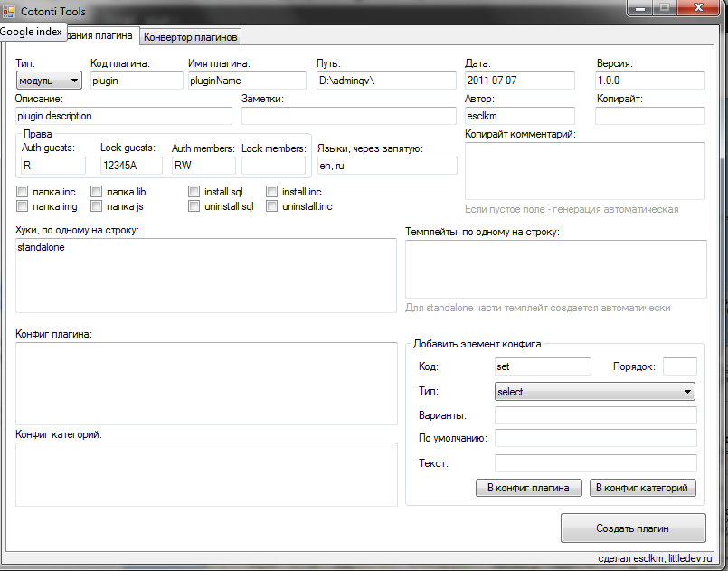
Task: Edit the Auth members field RW
Action: 203,166
